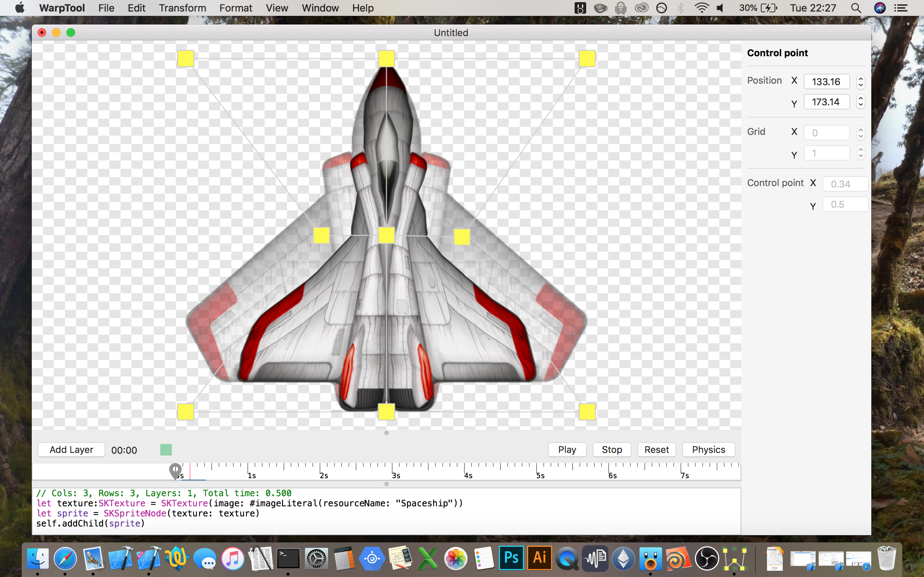Image resolution: width=924 pixels, height=577 pixels.
Task: Click the Add Layer button
Action: tap(71, 450)
